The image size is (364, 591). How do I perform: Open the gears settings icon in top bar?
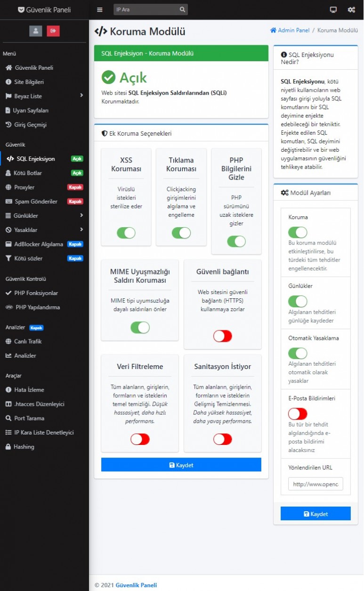[351, 9]
